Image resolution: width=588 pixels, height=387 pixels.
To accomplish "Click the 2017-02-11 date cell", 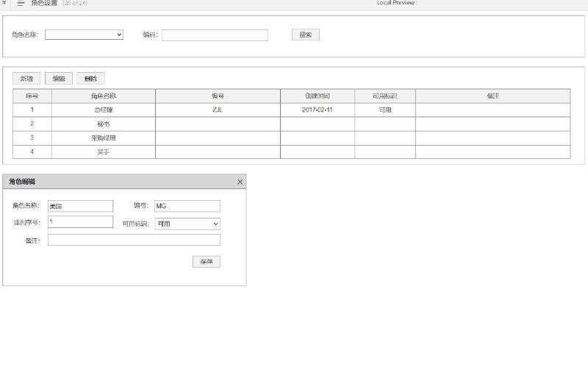I will tap(318, 110).
